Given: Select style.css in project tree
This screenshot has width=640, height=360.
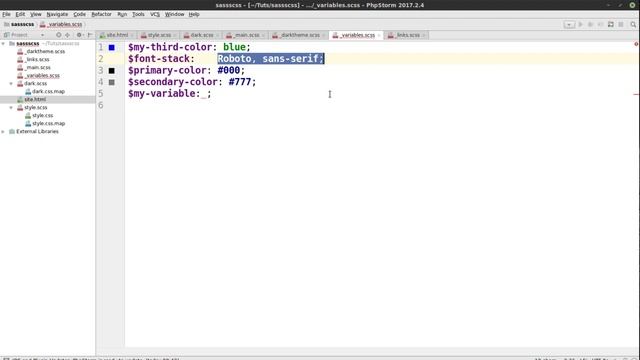Looking at the screenshot, I should [x=39, y=116].
